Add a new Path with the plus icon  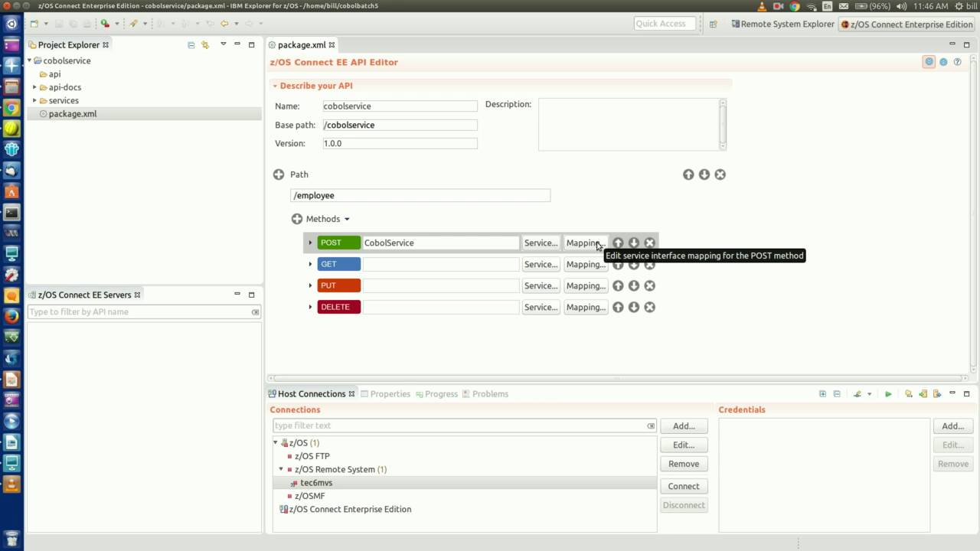[279, 174]
